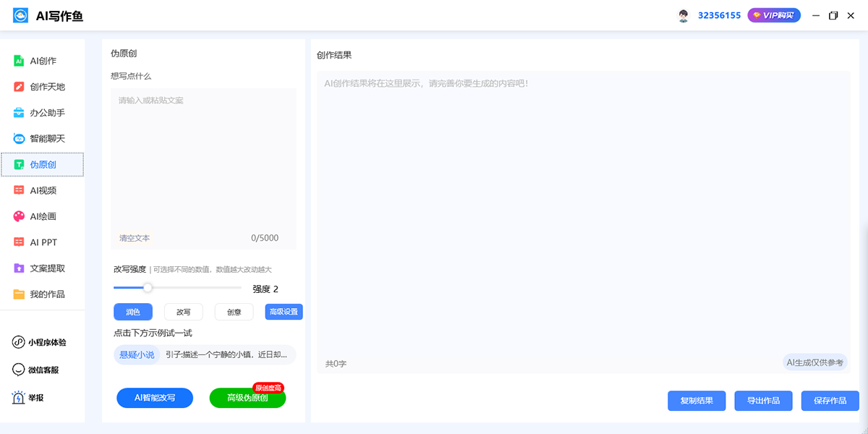Open the AI绘画 page
This screenshot has height=434, width=868.
43,216
